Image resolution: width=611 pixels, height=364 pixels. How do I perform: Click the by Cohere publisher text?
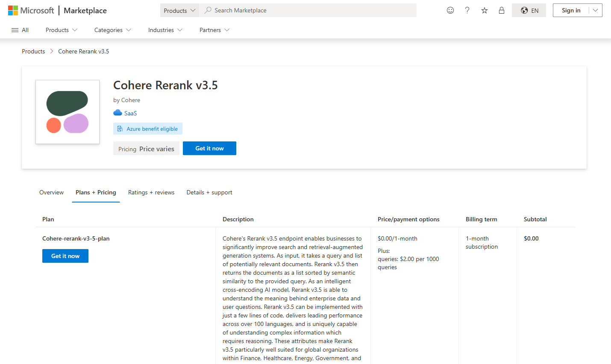126,100
